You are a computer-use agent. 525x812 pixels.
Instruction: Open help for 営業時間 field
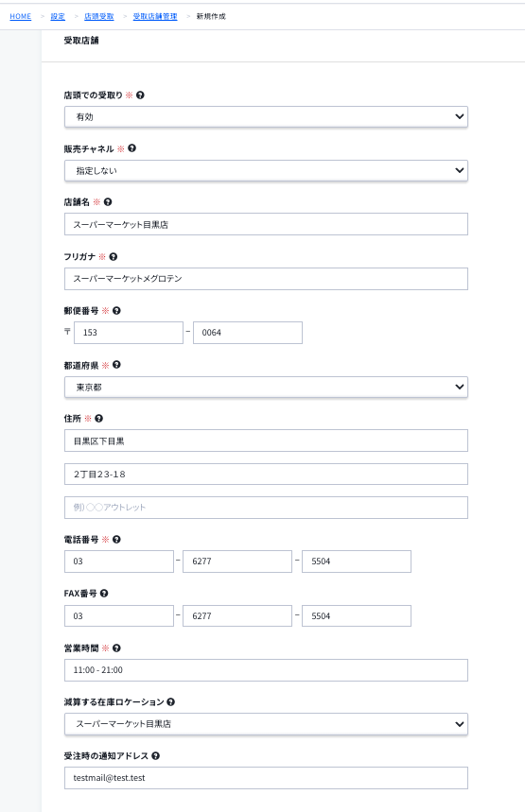tap(116, 648)
